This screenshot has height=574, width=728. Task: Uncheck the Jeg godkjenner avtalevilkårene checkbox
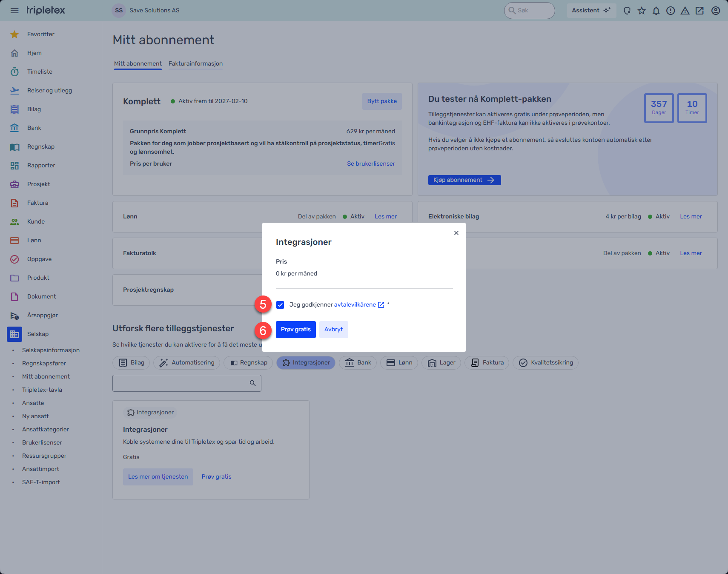pyautogui.click(x=280, y=305)
